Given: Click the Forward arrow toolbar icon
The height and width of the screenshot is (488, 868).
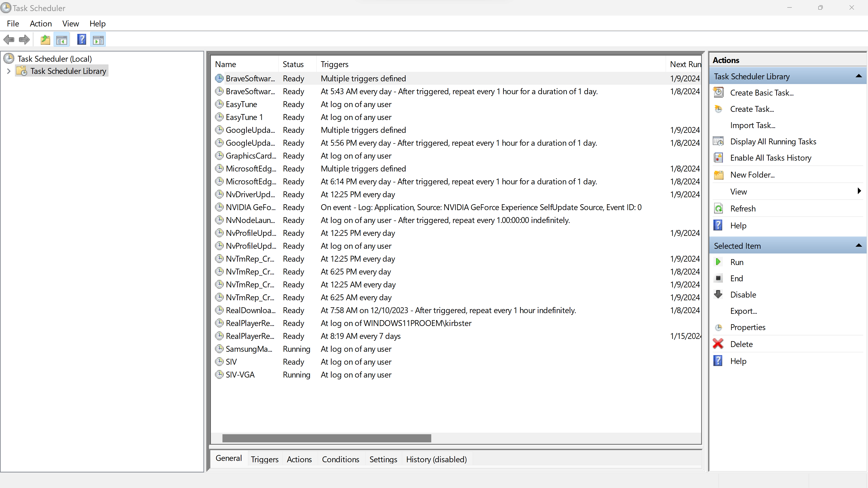Looking at the screenshot, I should point(24,40).
